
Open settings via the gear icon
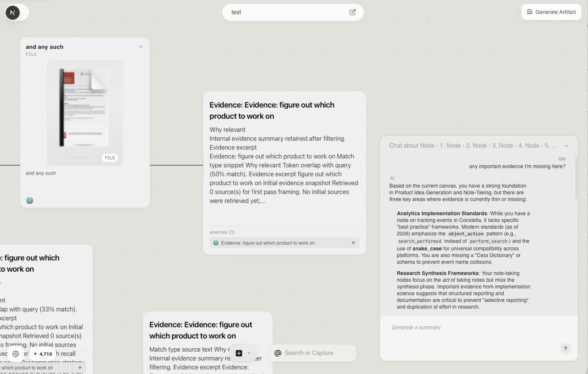click(x=16, y=354)
